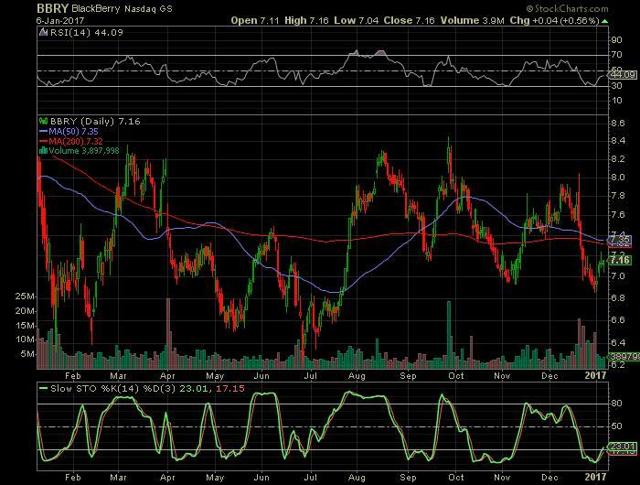640x485 pixels.
Task: Click the BlackBerry company name
Action: [96, 9]
